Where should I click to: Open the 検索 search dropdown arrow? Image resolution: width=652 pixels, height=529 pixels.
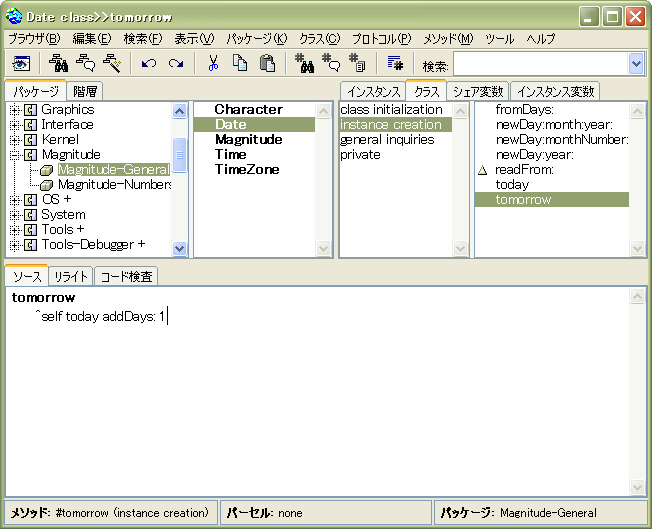click(x=636, y=64)
